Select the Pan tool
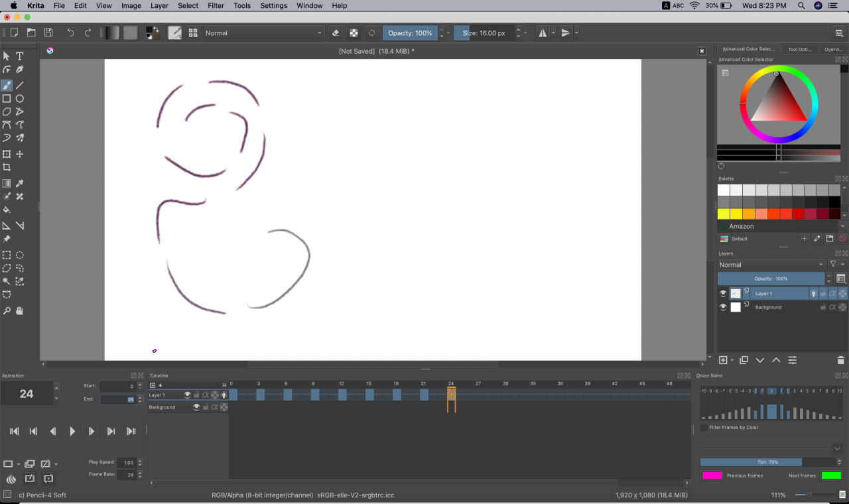 (x=19, y=310)
